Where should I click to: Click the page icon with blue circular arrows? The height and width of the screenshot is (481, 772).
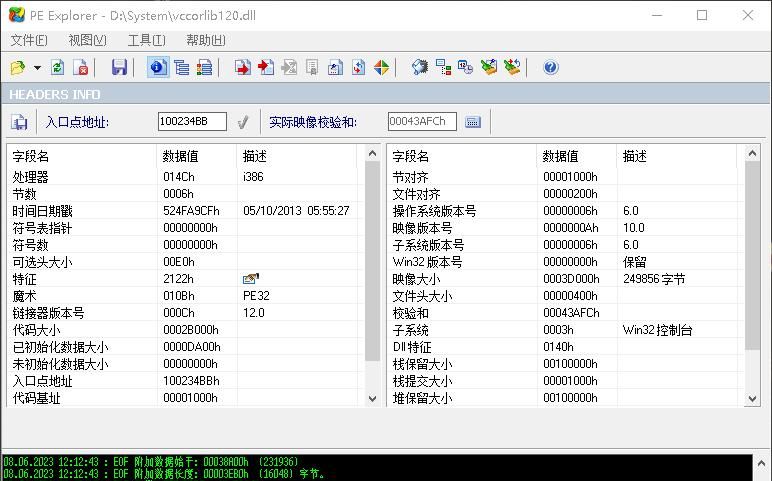(358, 67)
